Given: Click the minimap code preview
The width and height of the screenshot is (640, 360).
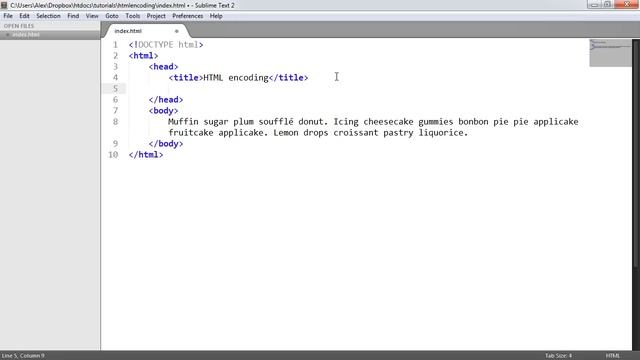Looking at the screenshot, I should 610,53.
